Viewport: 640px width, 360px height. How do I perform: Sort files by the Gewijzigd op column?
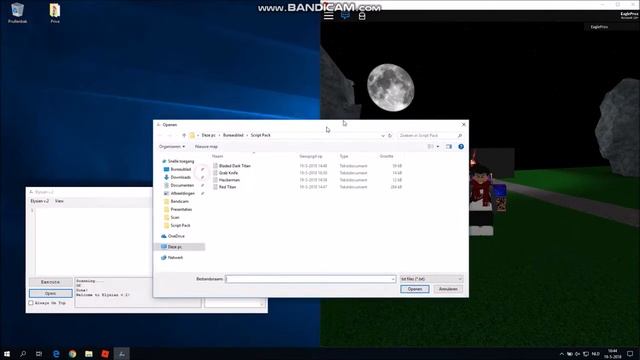click(311, 156)
